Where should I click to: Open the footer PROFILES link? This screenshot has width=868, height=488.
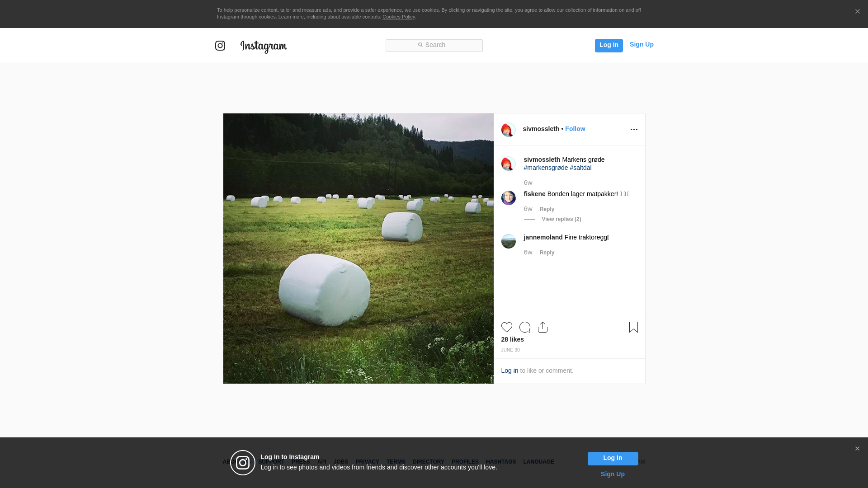coord(465,462)
